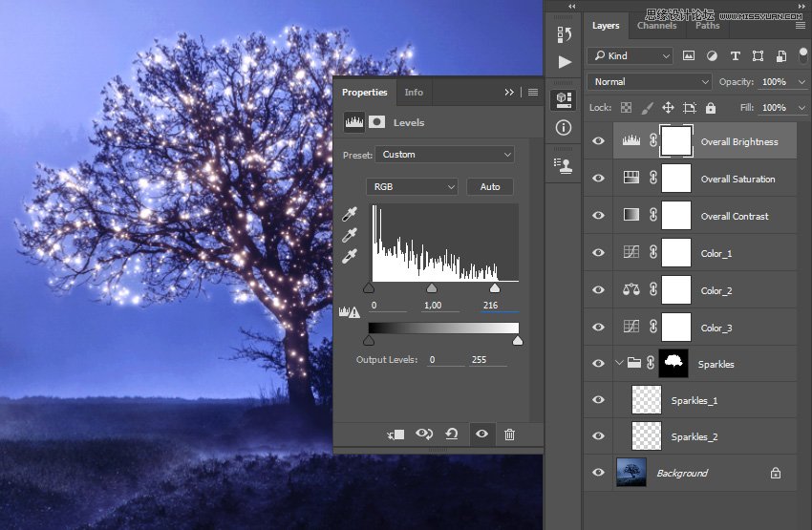
Task: Click the midtone gamma input slider
Action: (x=431, y=287)
